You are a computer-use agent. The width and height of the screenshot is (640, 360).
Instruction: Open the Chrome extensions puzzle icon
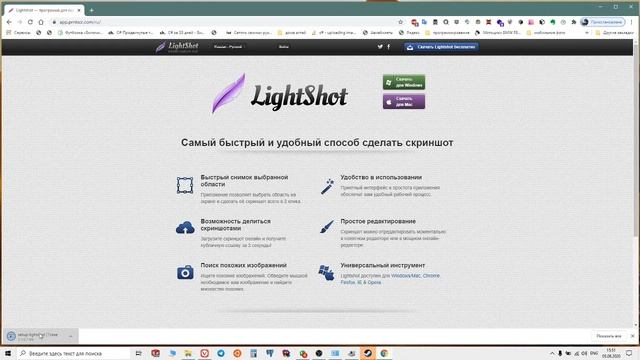574,22
